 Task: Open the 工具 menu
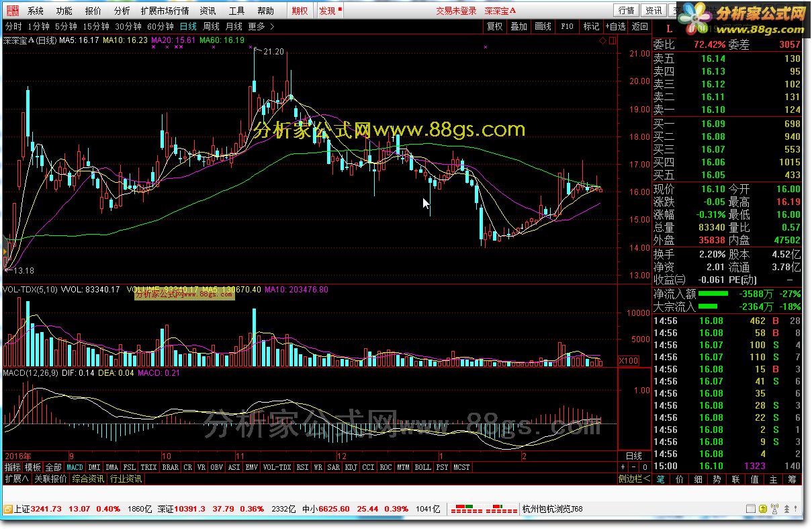coord(236,11)
